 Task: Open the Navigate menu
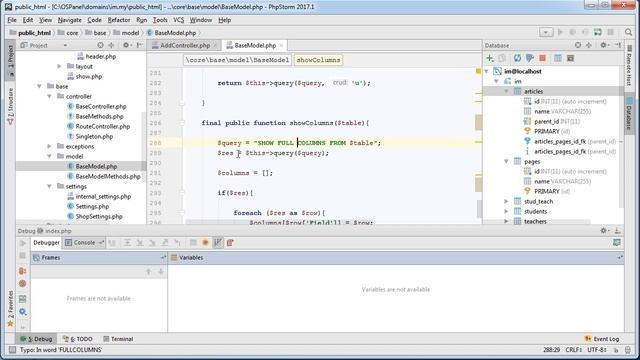pyautogui.click(x=69, y=20)
